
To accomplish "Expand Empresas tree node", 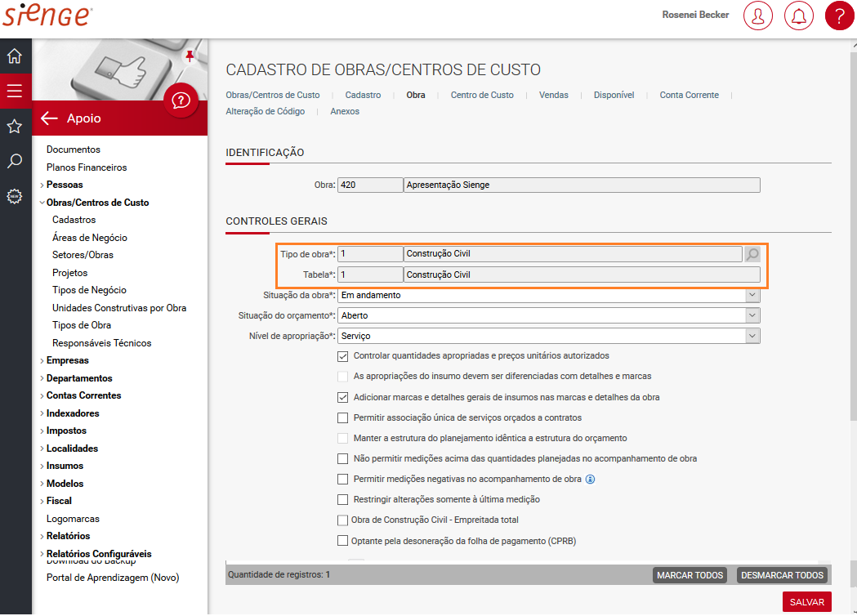I will click(x=42, y=361).
